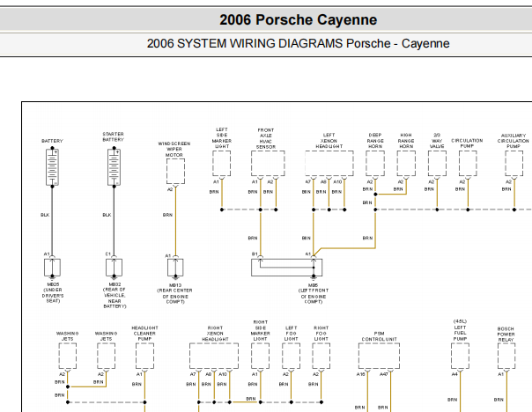Click the battery cell symbol under BATTERY
Image resolution: width=532 pixels, height=412 pixels.
[52, 167]
